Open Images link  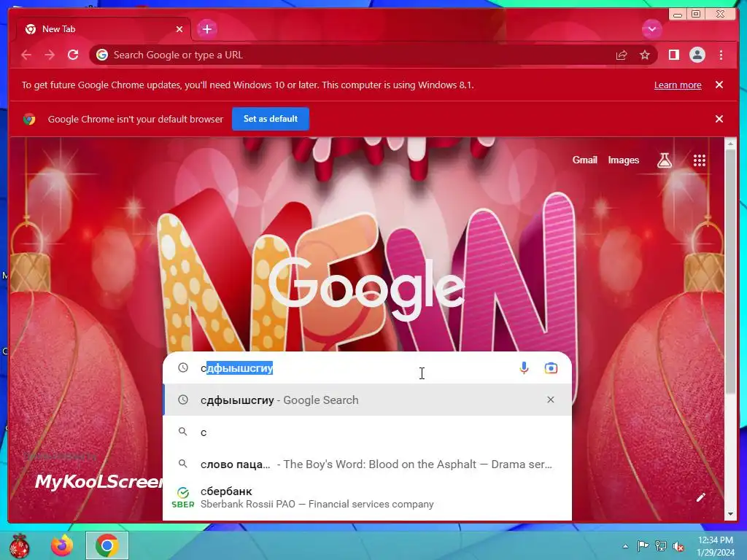623,160
